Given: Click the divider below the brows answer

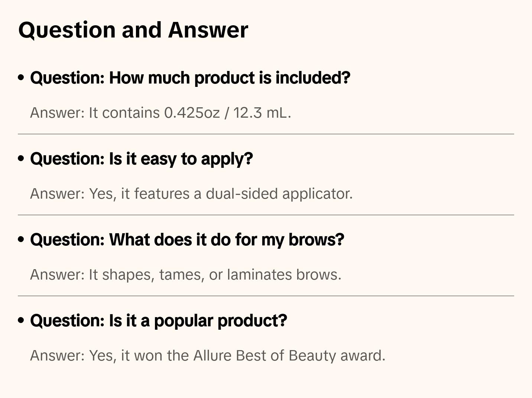Looking at the screenshot, I should pos(266,296).
